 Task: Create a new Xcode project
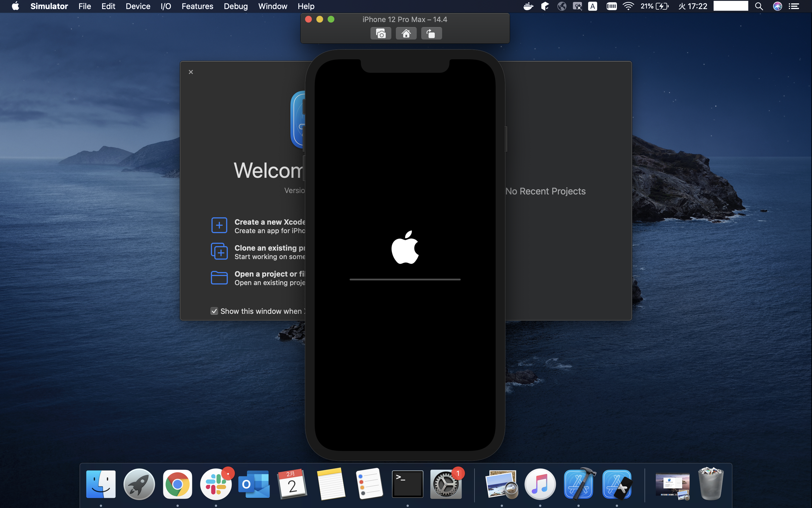tap(258, 226)
